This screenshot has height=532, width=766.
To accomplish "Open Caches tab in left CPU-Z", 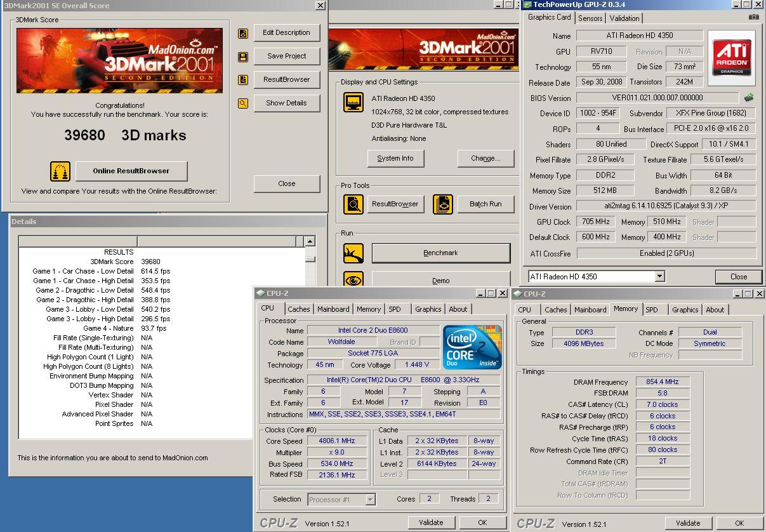I will (299, 309).
